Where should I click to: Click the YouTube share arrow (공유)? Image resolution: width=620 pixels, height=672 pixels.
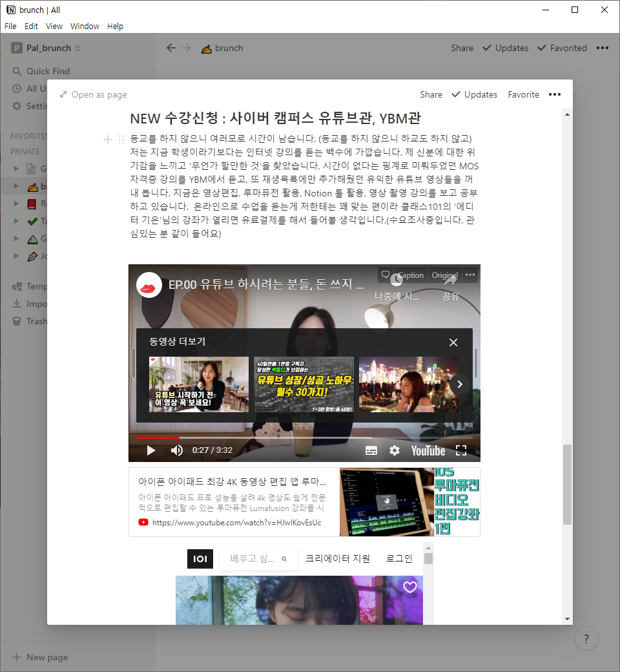pos(450,289)
